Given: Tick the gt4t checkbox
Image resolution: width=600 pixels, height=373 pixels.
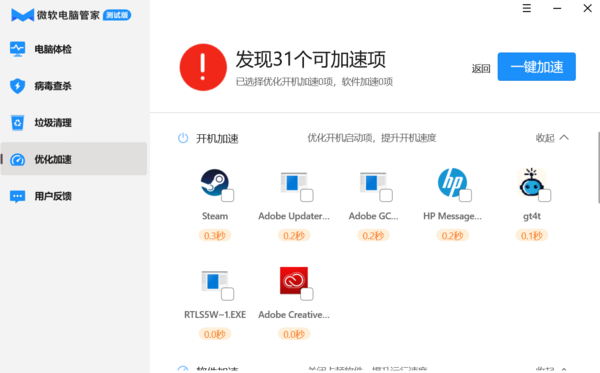Looking at the screenshot, I should 545,195.
